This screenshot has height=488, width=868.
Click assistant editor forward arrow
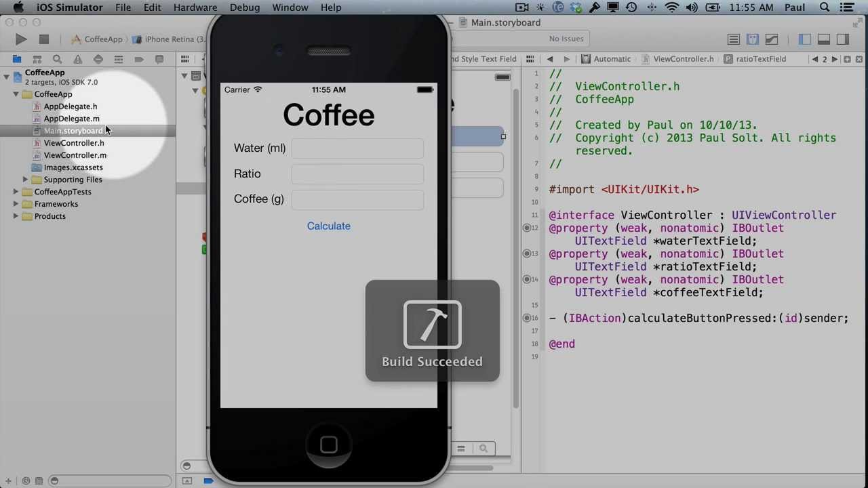click(566, 59)
